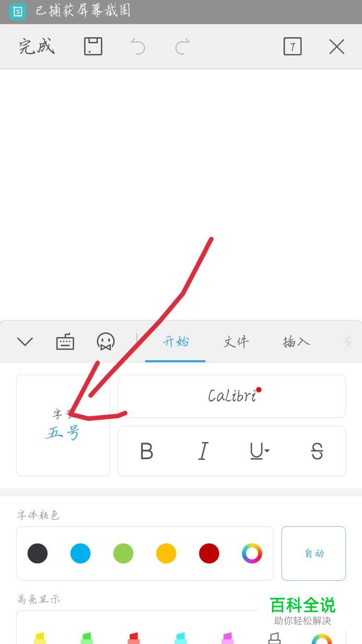The width and height of the screenshot is (362, 644).
Task: Toggle italic formatting
Action: pos(203,451)
